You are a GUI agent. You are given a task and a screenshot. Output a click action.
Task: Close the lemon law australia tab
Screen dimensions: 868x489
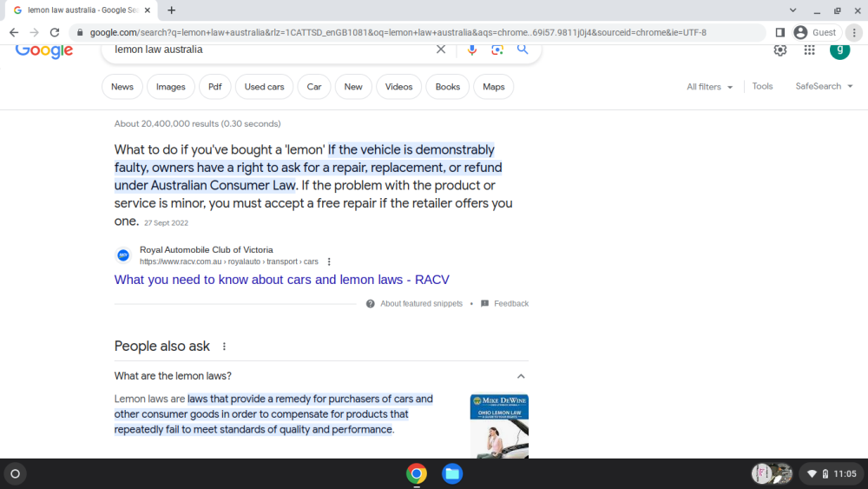point(148,10)
